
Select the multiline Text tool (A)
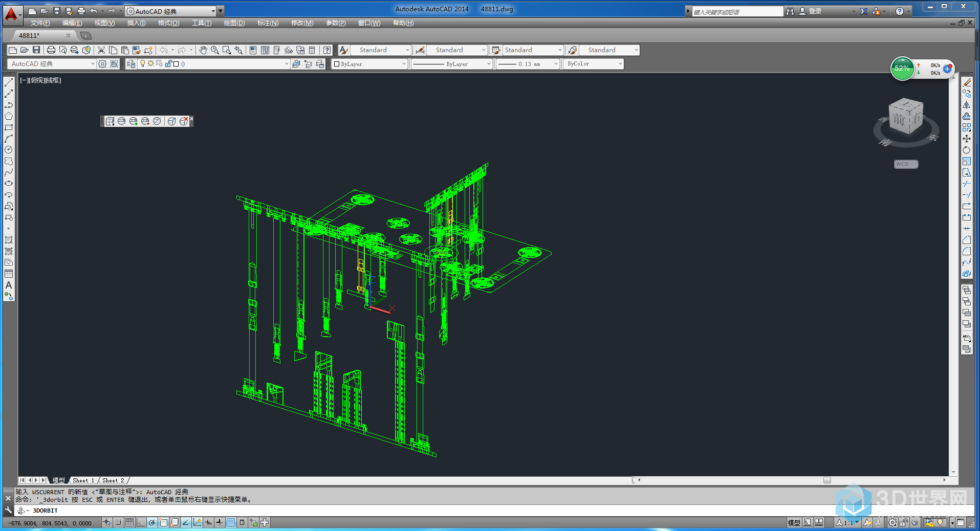[9, 285]
